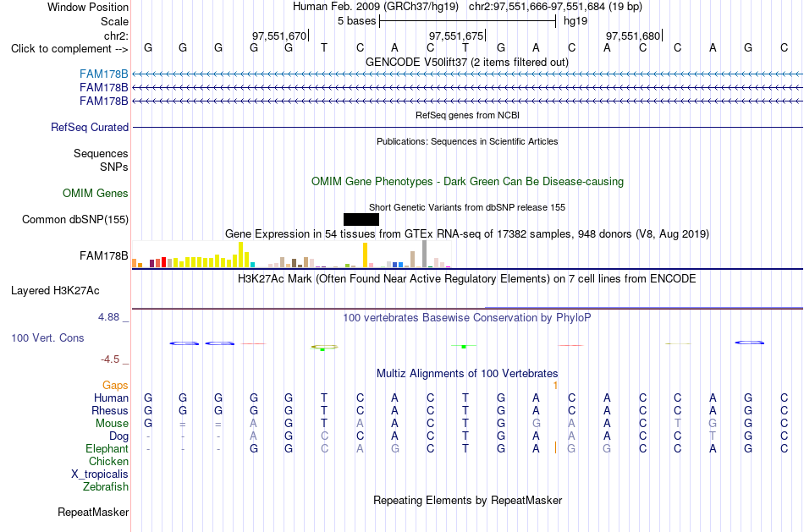Select the "Mouse" alignment row label
Image resolution: width=804 pixels, height=532 pixels.
coord(112,424)
